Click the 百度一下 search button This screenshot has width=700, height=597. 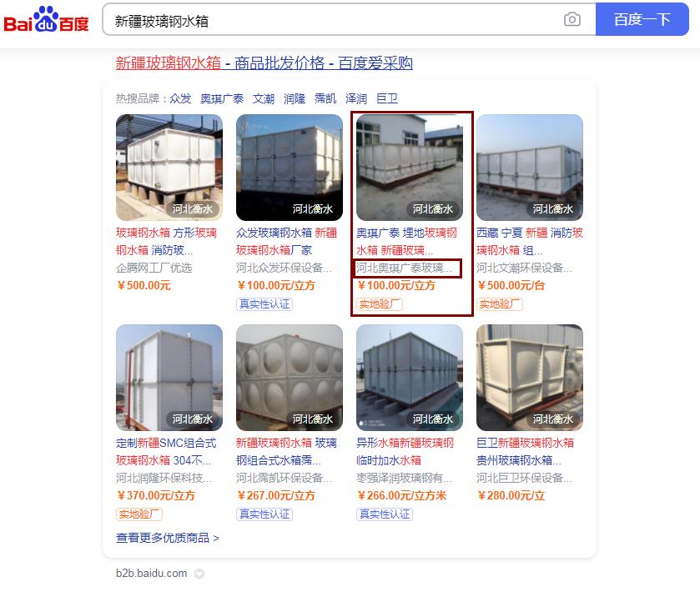pyautogui.click(x=642, y=19)
